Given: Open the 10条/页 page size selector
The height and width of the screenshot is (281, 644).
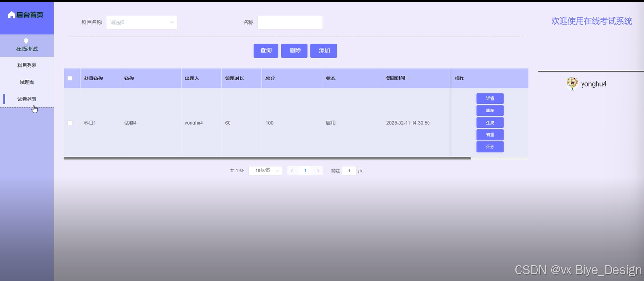Looking at the screenshot, I should tap(265, 171).
